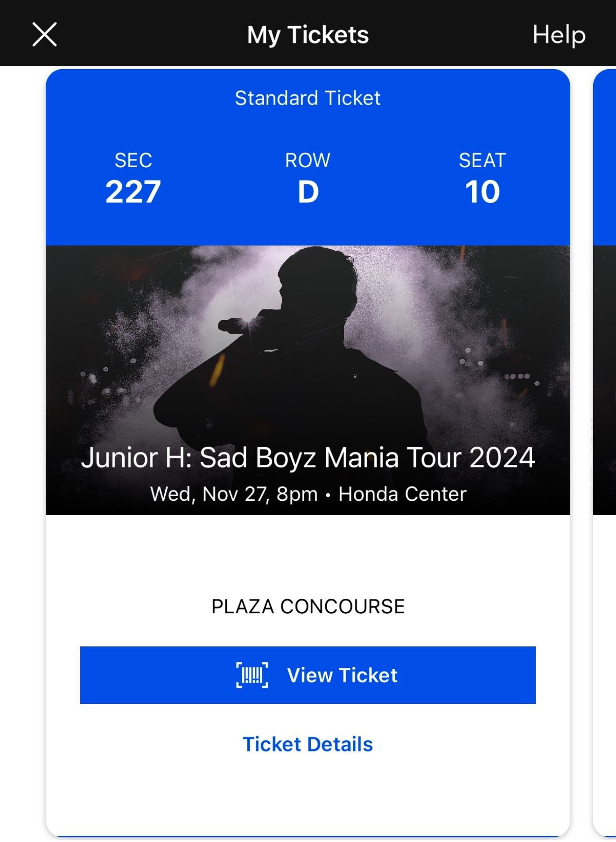
Task: Select the seat number 10
Action: pos(482,192)
